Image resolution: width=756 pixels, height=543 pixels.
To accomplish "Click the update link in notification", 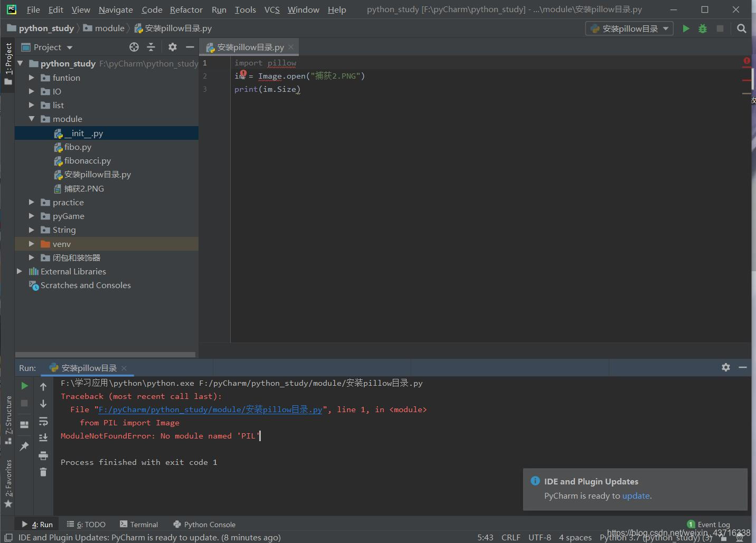I will (x=636, y=496).
